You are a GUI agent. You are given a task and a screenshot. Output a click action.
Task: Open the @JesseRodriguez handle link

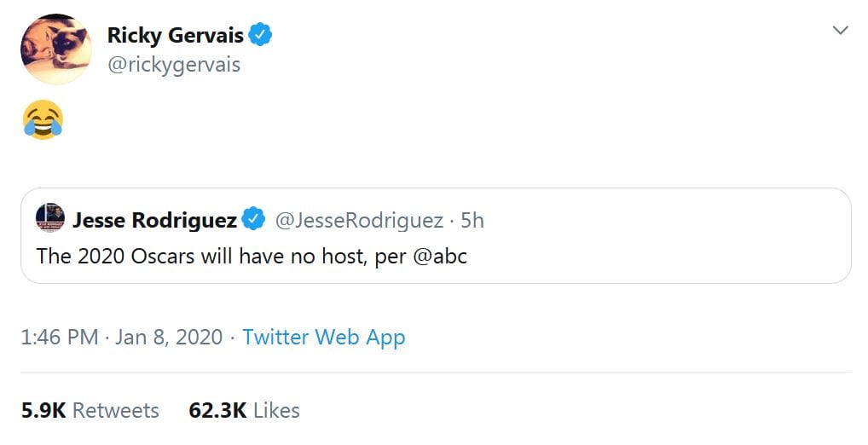point(358,220)
